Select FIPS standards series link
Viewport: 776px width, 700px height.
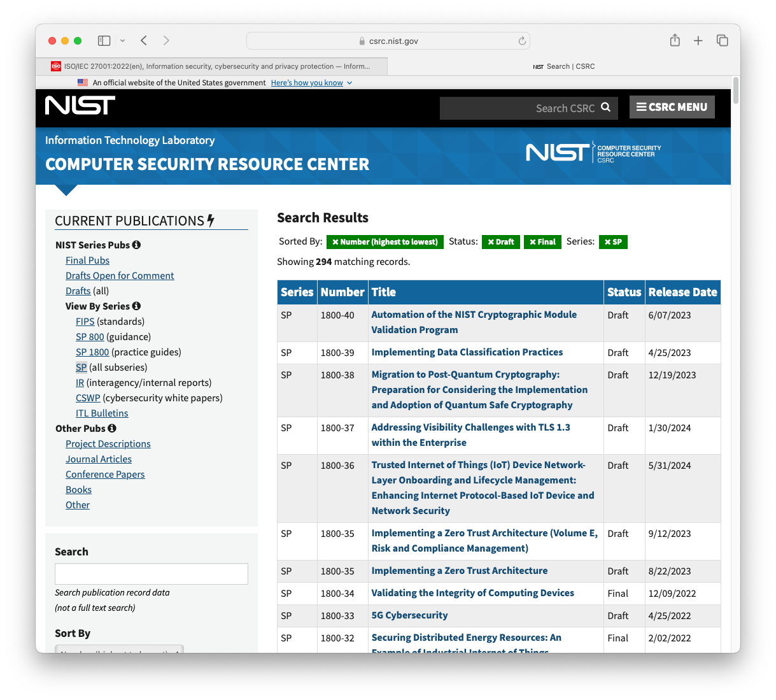[x=85, y=322]
